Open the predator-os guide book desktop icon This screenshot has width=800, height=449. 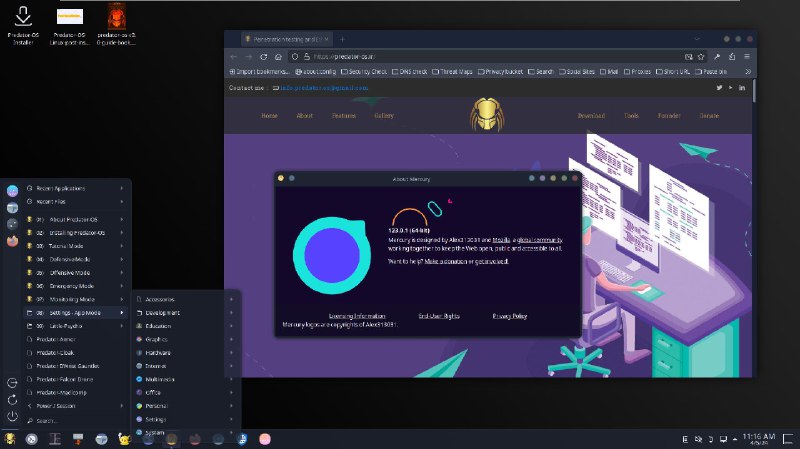pyautogui.click(x=116, y=24)
